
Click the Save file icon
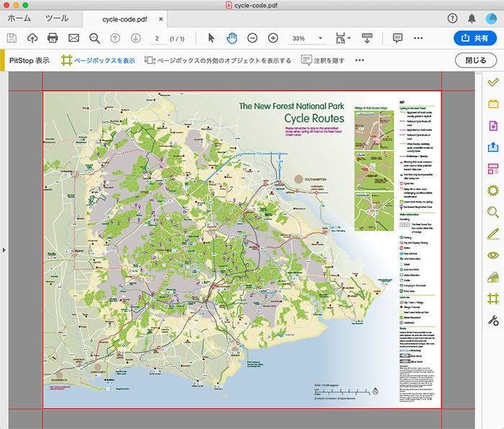pos(12,38)
